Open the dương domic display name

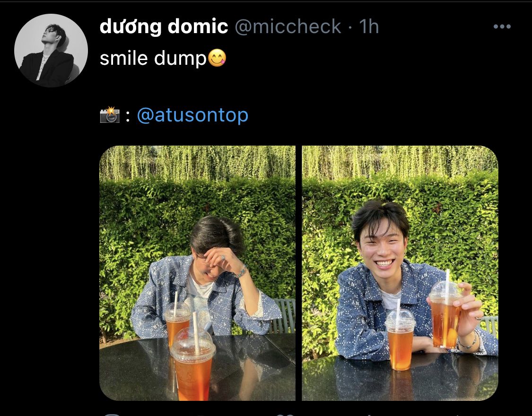[164, 27]
